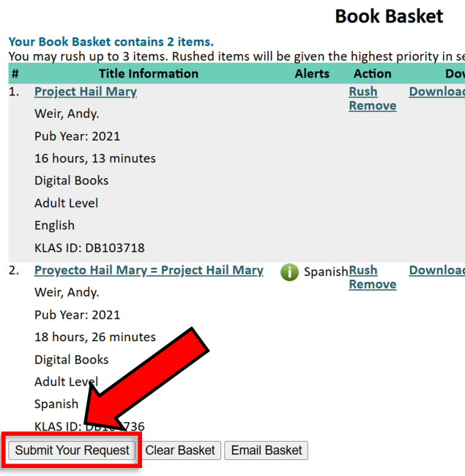Click the green Spanish info alert icon

click(289, 272)
